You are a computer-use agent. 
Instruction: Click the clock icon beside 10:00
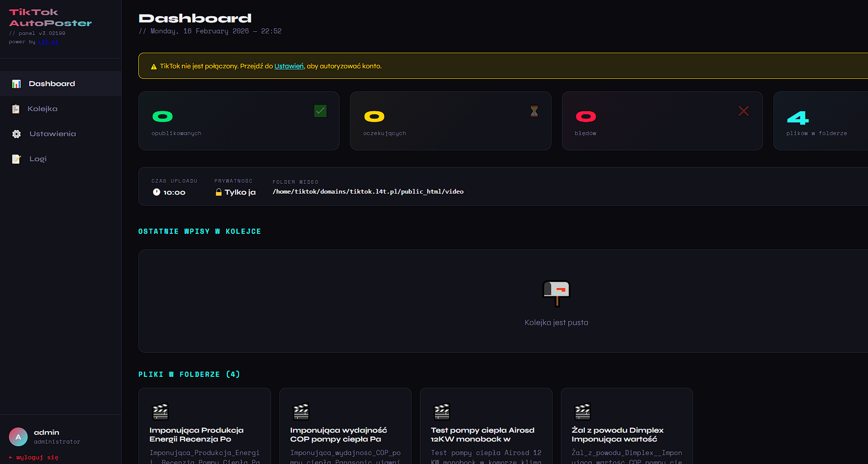(156, 192)
